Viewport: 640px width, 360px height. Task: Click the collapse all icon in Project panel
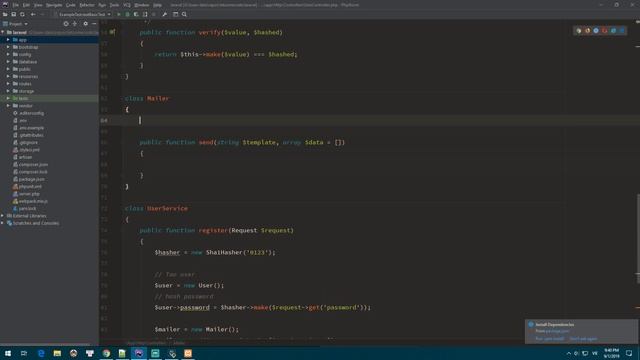tap(75, 24)
